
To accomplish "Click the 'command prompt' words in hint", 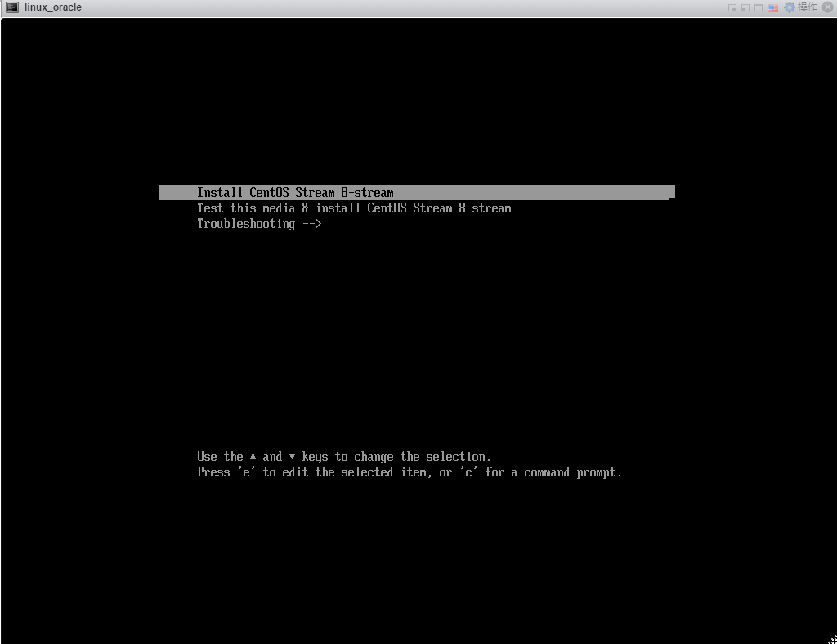I will click(572, 472).
